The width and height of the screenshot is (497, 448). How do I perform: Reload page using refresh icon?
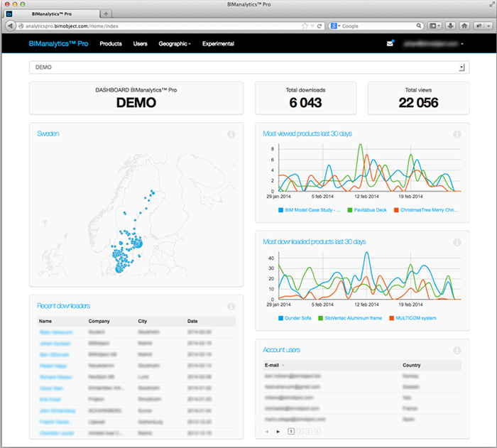(319, 26)
